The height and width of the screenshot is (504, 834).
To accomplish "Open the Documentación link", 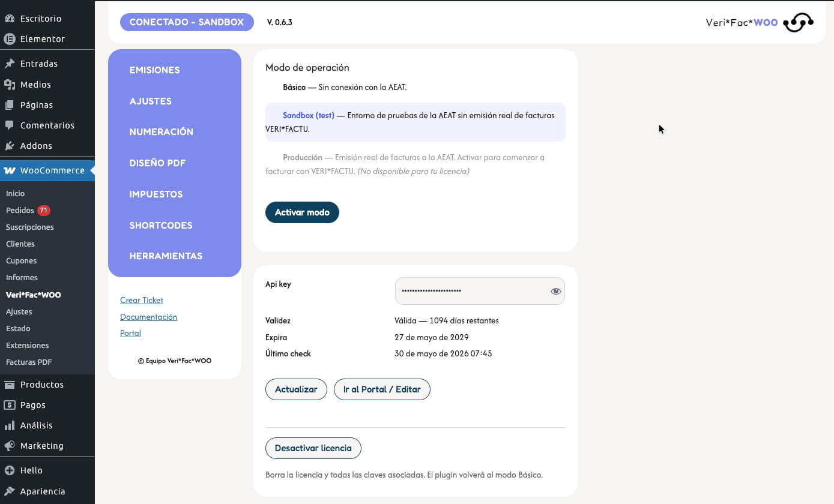I will click(x=148, y=317).
